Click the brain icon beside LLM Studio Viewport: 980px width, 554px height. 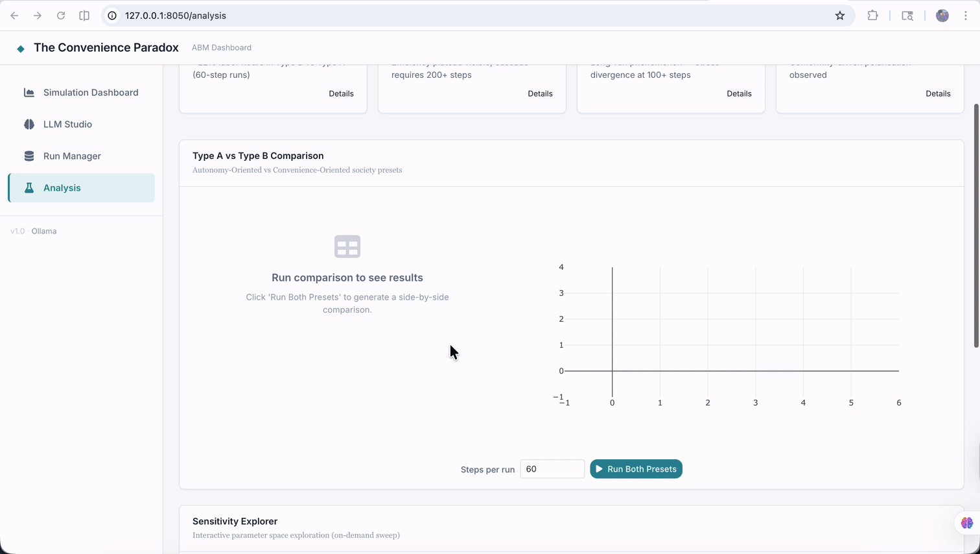pyautogui.click(x=29, y=125)
